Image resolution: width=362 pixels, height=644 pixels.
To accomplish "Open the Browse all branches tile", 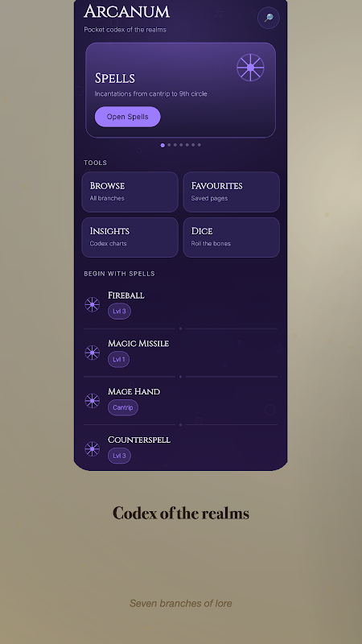I will click(130, 192).
